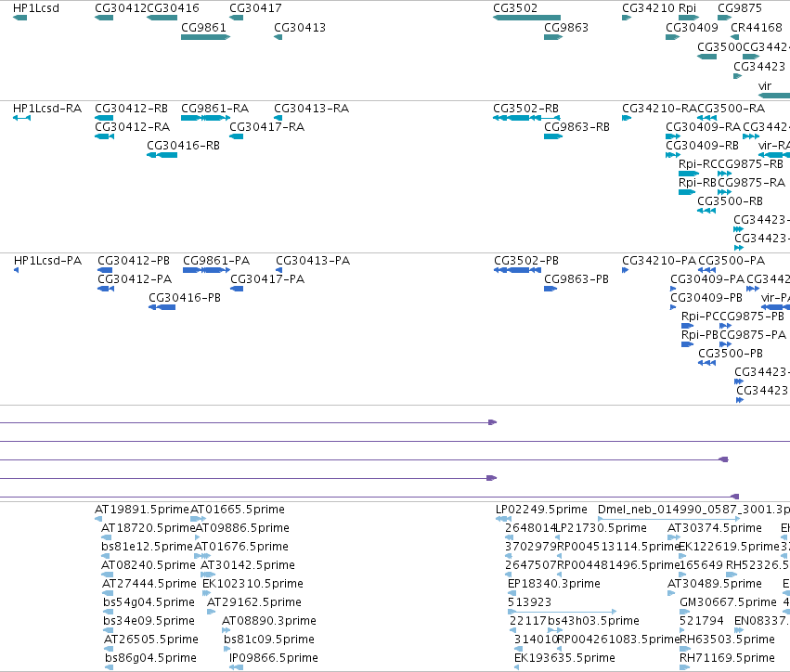Select the AT19891.5prime EST label
This screenshot has width=790, height=672.
[x=142, y=510]
